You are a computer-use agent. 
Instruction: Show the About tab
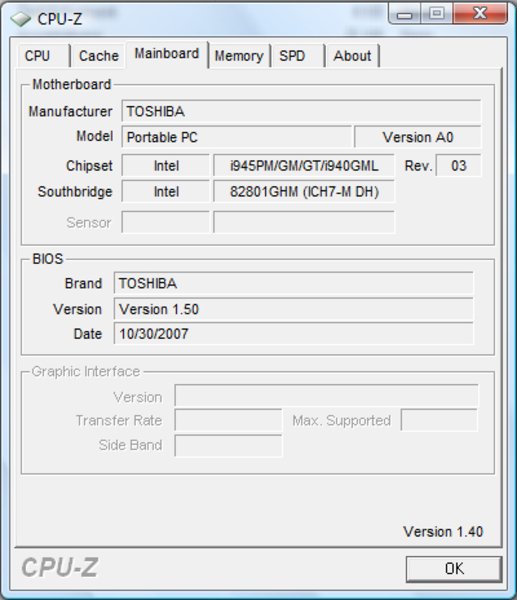tap(352, 56)
